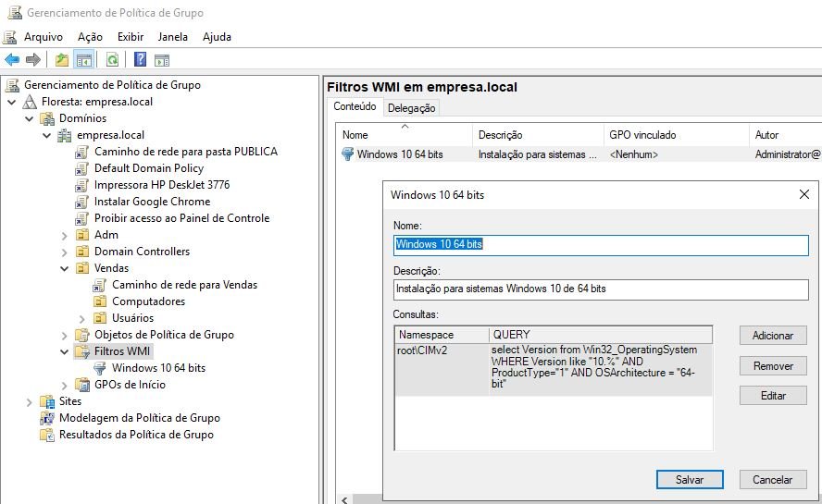822x504 pixels.
Task: Click the Refresh toolbar icon
Action: pos(112,60)
